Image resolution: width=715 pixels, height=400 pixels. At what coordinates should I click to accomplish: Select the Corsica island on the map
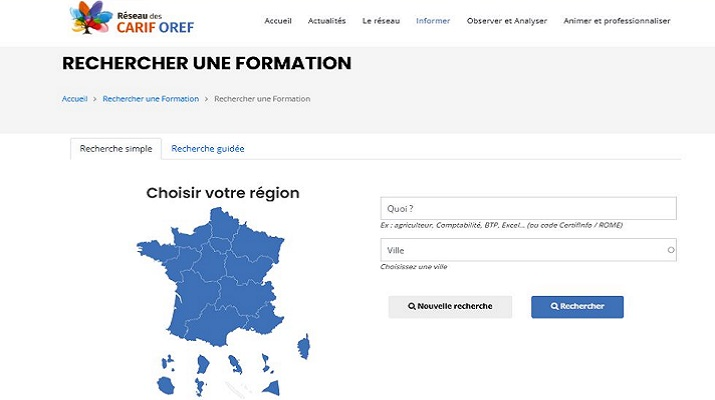click(304, 346)
